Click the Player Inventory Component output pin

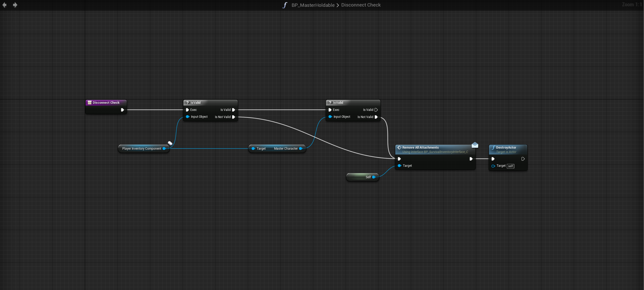[164, 149]
